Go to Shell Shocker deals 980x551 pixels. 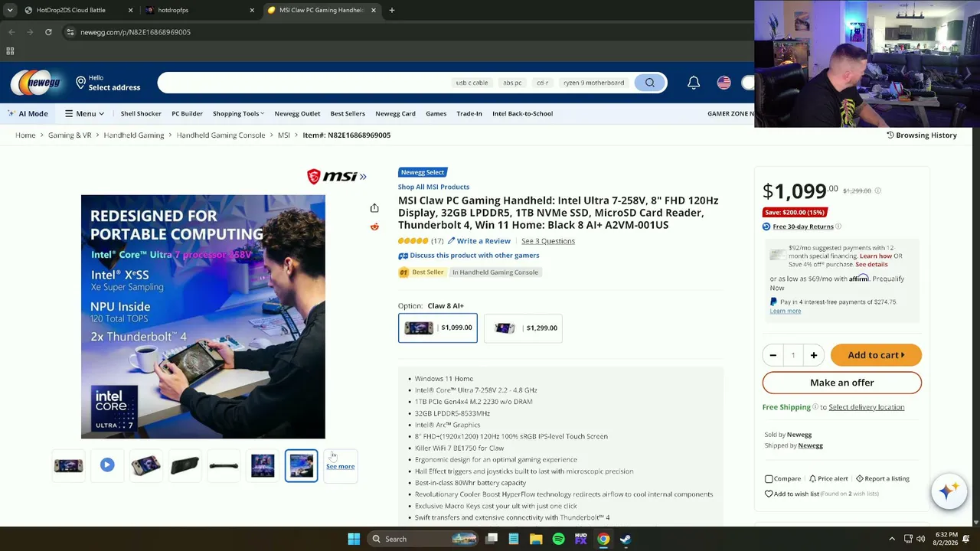141,113
